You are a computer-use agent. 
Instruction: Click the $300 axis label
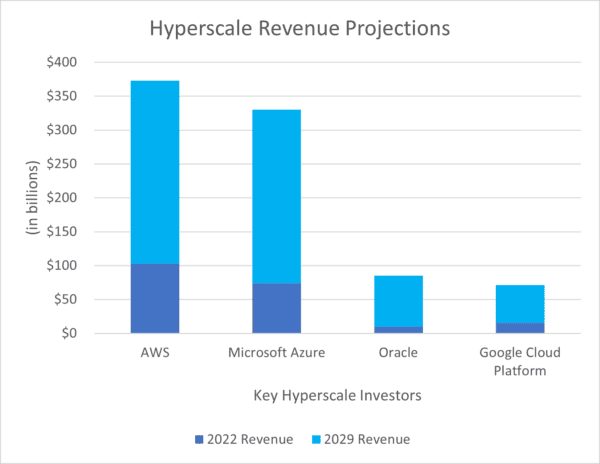click(62, 130)
